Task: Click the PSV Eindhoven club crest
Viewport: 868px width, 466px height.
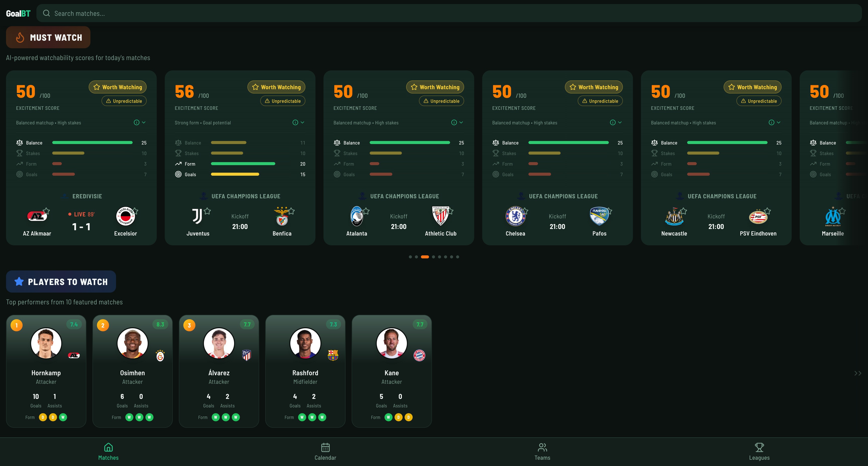Action: [x=758, y=217]
